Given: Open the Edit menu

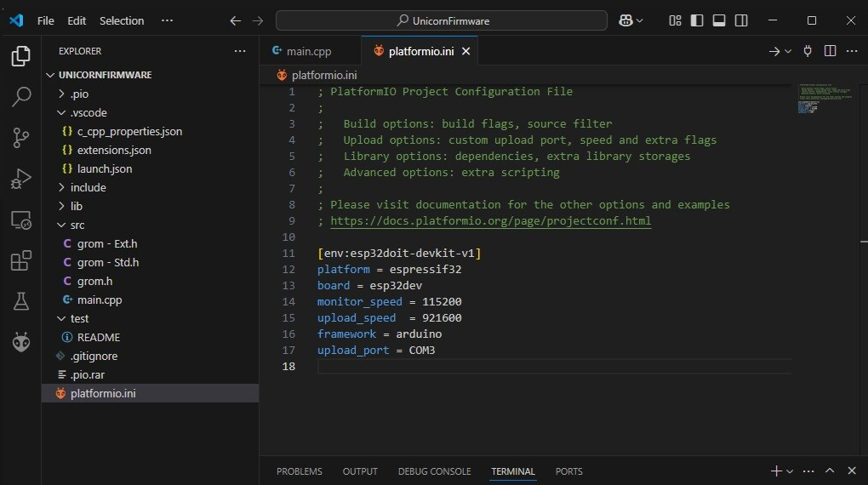Looking at the screenshot, I should 77,21.
